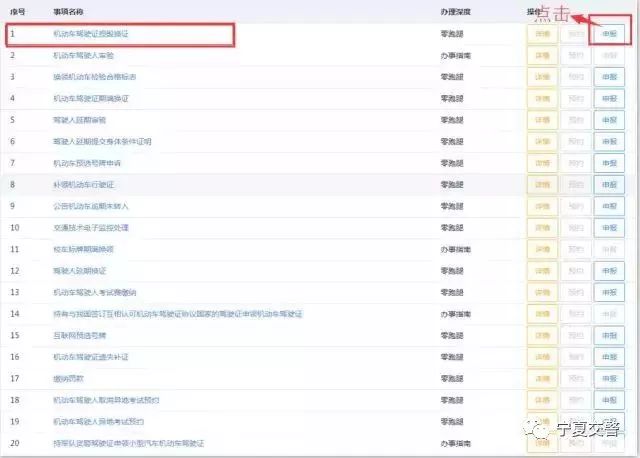Click 申报 button in row 13
Screen dimensions: 640x458
(609, 292)
